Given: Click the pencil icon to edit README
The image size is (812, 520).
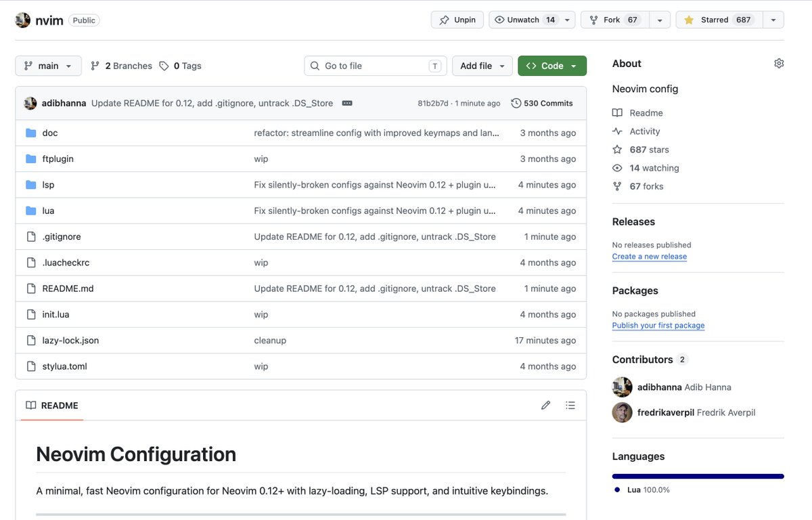Looking at the screenshot, I should [546, 406].
